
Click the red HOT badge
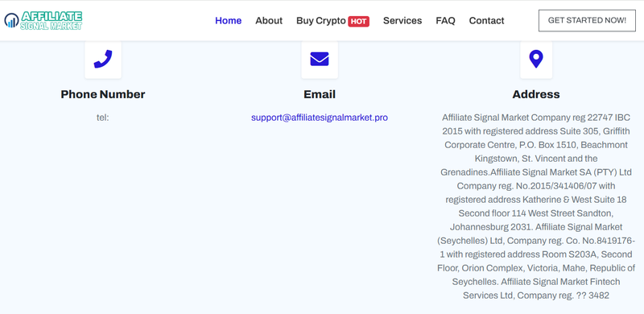click(358, 22)
